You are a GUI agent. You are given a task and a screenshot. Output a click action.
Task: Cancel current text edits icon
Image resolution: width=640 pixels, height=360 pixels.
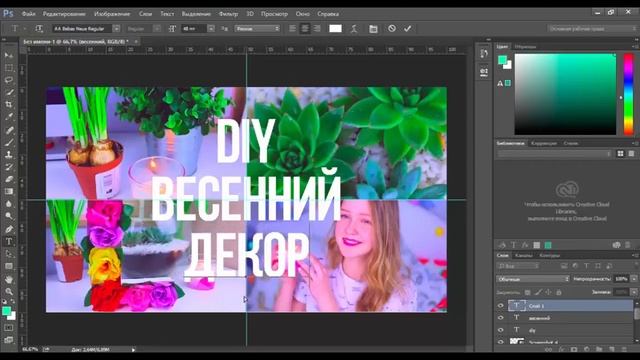coord(392,29)
